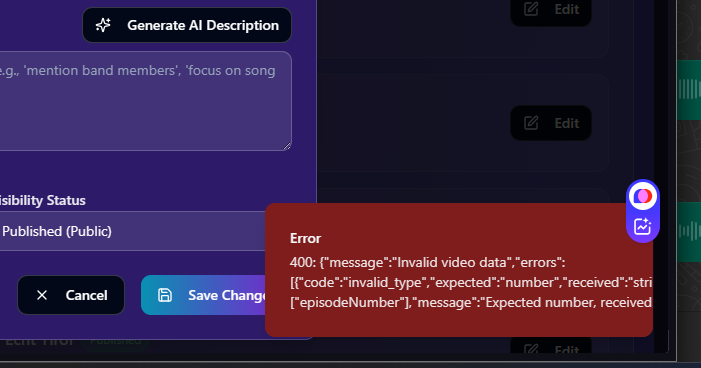Click the middle Edit button
Screen dimensions: 701x368
pos(551,123)
